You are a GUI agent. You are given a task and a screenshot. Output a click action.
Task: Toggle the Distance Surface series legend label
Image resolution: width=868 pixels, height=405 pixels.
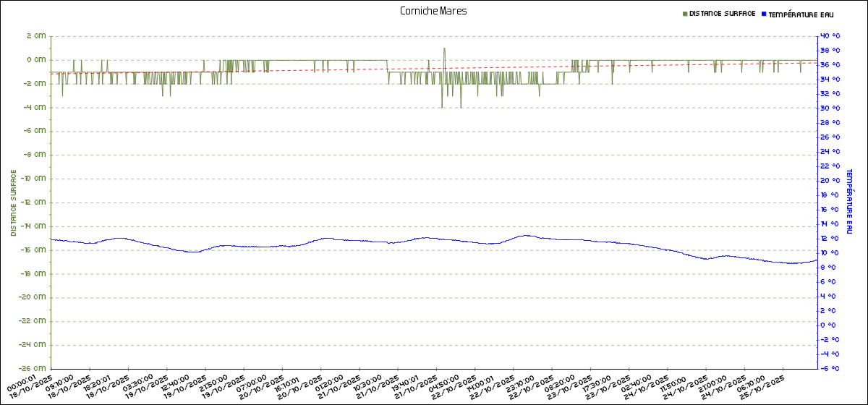tap(722, 14)
